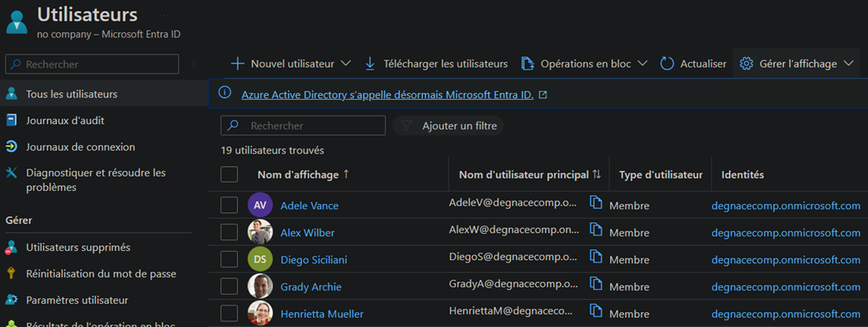Click the download arrow icon
The height and width of the screenshot is (327, 868).
pos(370,64)
